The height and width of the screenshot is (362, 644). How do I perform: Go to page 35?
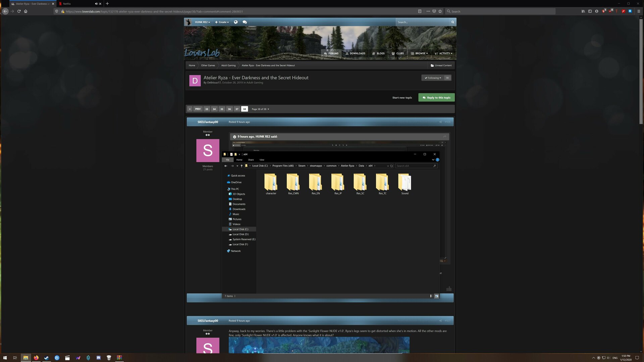tap(222, 109)
